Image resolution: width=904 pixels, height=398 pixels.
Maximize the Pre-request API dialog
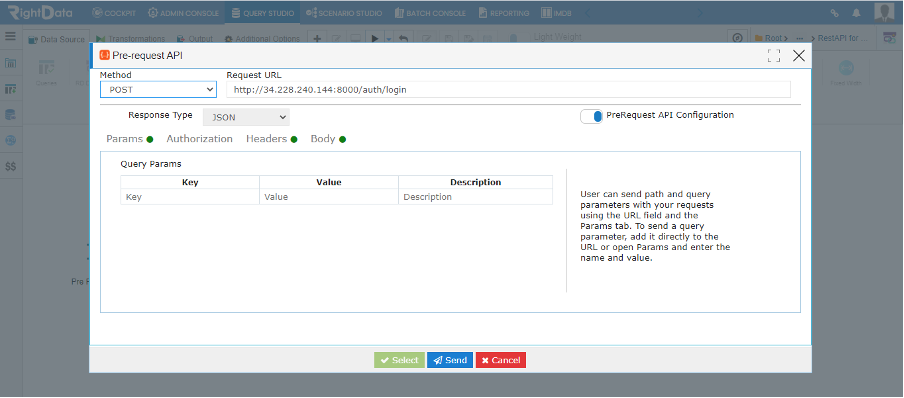click(x=774, y=55)
